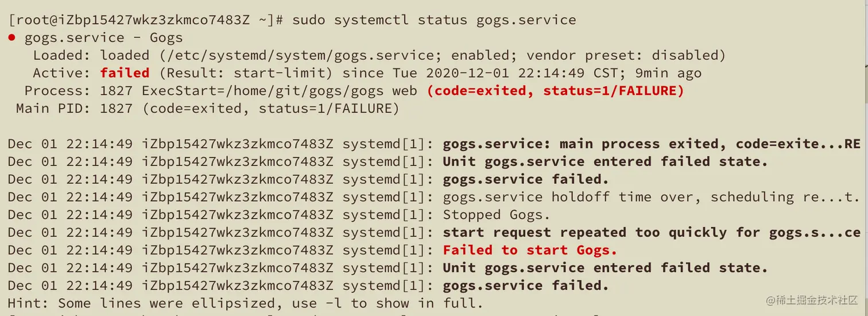The image size is (868, 316).
Task: Click the 'gogs.service - Gogs' unit title
Action: pos(103,38)
